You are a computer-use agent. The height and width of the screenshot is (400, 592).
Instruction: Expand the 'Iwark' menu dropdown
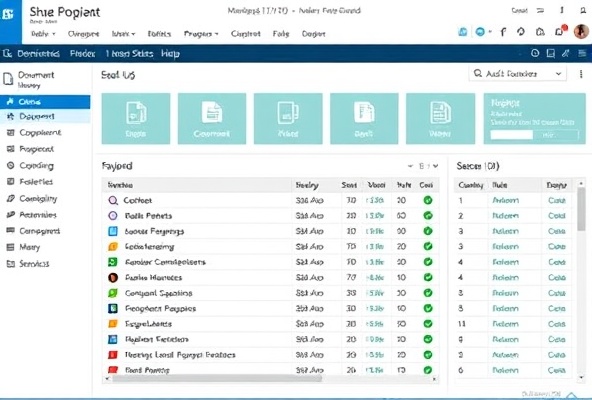coord(123,34)
